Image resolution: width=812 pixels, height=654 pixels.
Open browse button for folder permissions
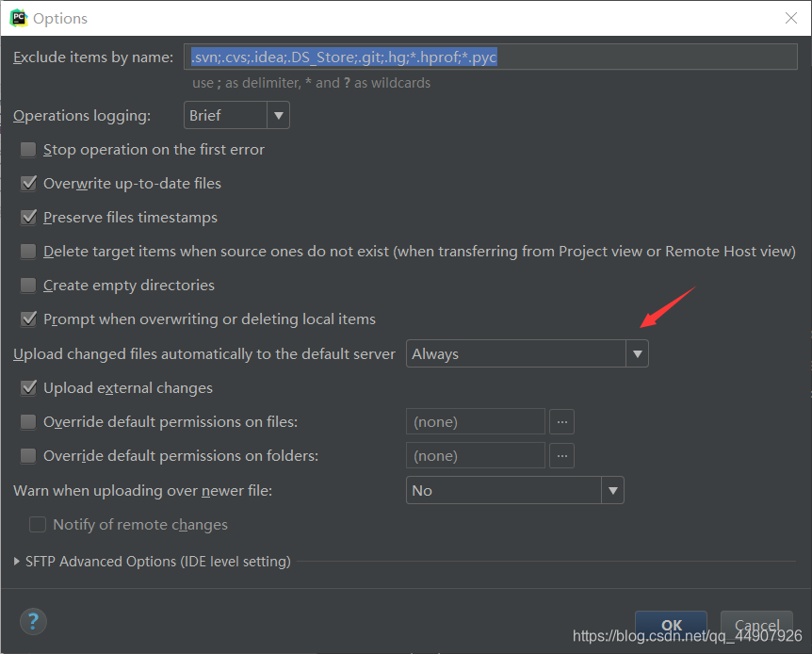click(561, 455)
